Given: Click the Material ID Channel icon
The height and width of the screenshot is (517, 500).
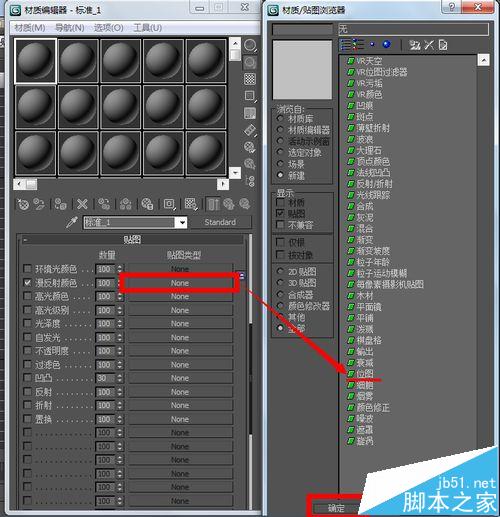Looking at the screenshot, I should pos(169,204).
